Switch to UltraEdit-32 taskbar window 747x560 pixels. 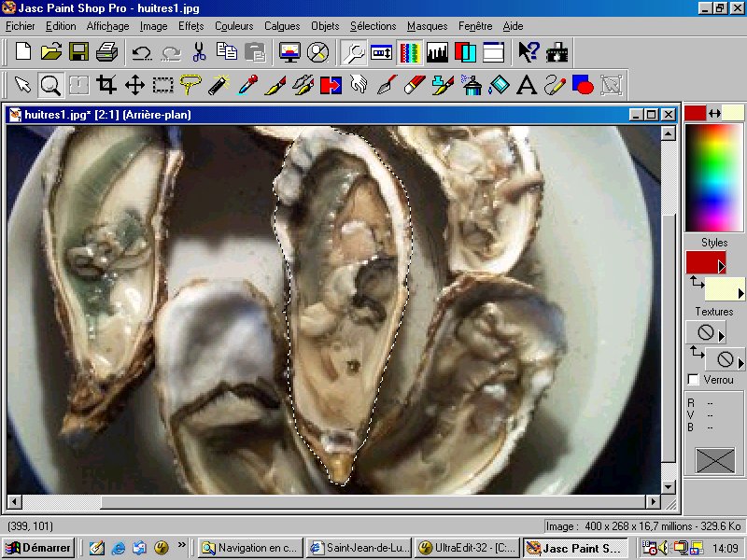pyautogui.click(x=467, y=548)
